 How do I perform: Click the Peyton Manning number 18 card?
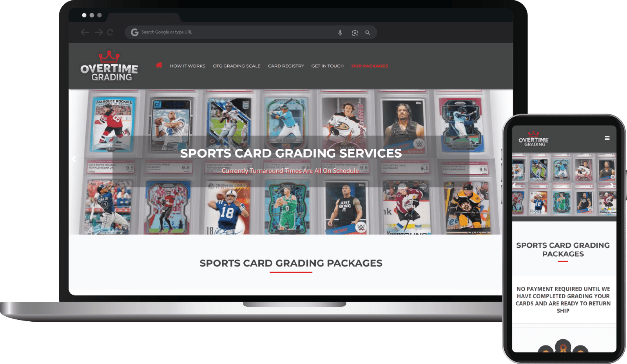(x=227, y=207)
